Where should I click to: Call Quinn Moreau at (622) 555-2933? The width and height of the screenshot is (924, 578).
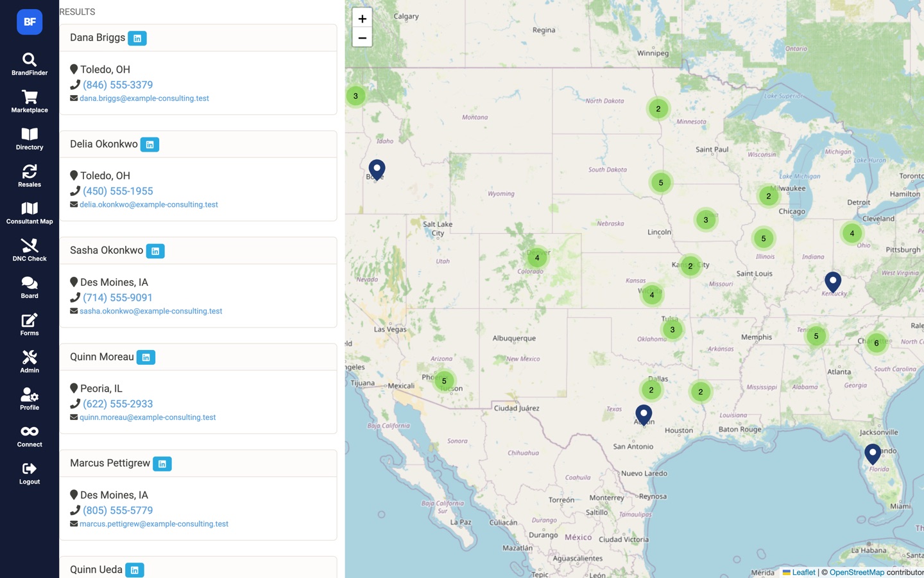118,404
